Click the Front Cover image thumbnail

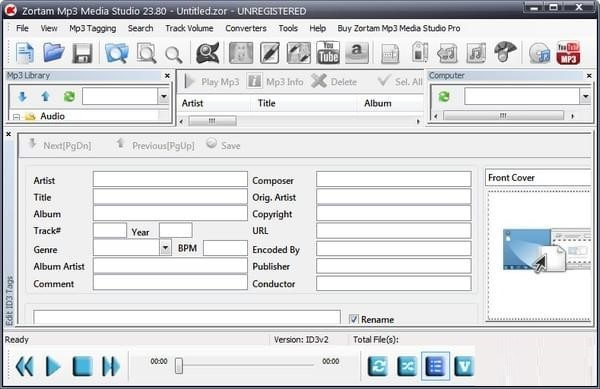click(x=547, y=250)
